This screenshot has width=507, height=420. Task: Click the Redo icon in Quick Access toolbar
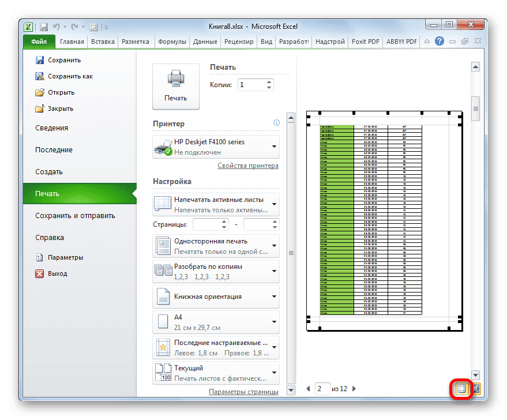pos(74,27)
